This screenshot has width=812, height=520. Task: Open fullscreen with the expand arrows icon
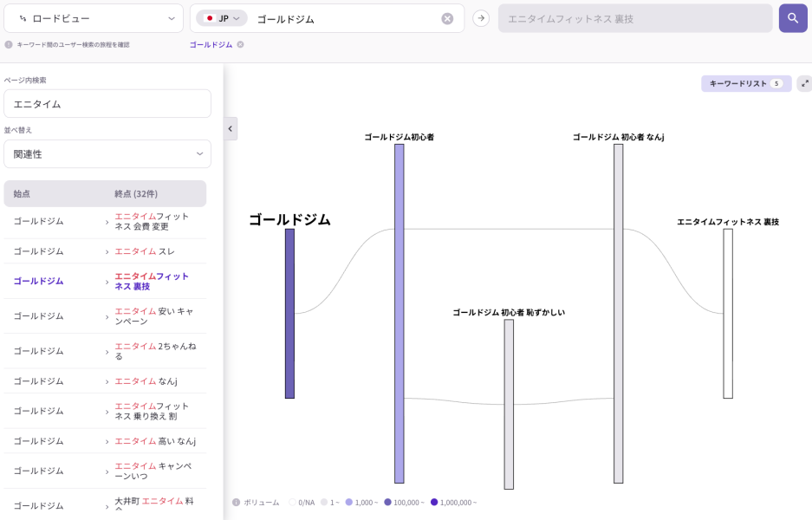point(804,83)
